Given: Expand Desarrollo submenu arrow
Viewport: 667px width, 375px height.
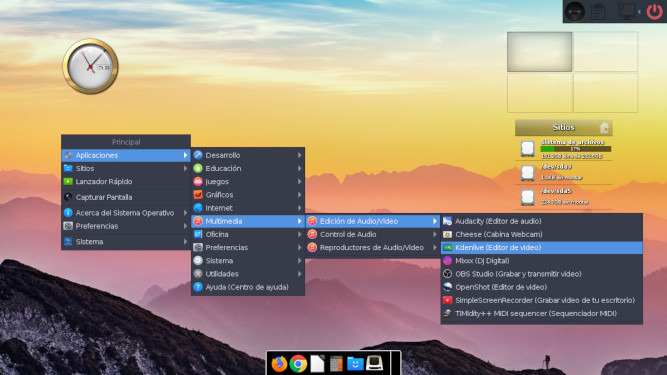Looking at the screenshot, I should pyautogui.click(x=299, y=155).
